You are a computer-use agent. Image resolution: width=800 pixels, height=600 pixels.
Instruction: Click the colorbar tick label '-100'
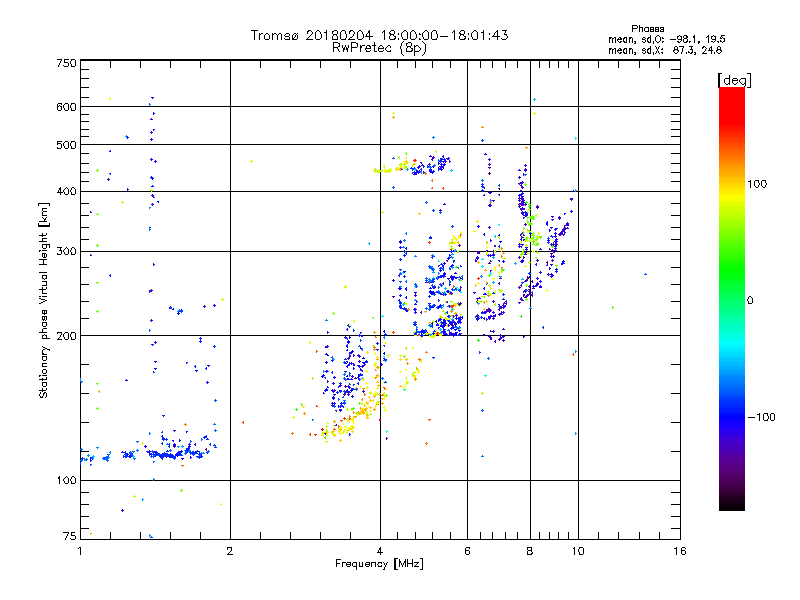762,417
